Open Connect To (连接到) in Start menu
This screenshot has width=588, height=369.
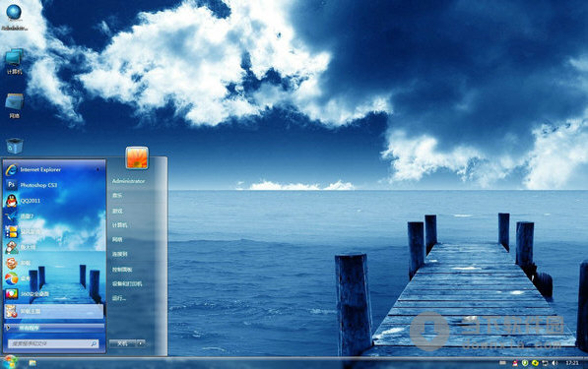pyautogui.click(x=119, y=254)
